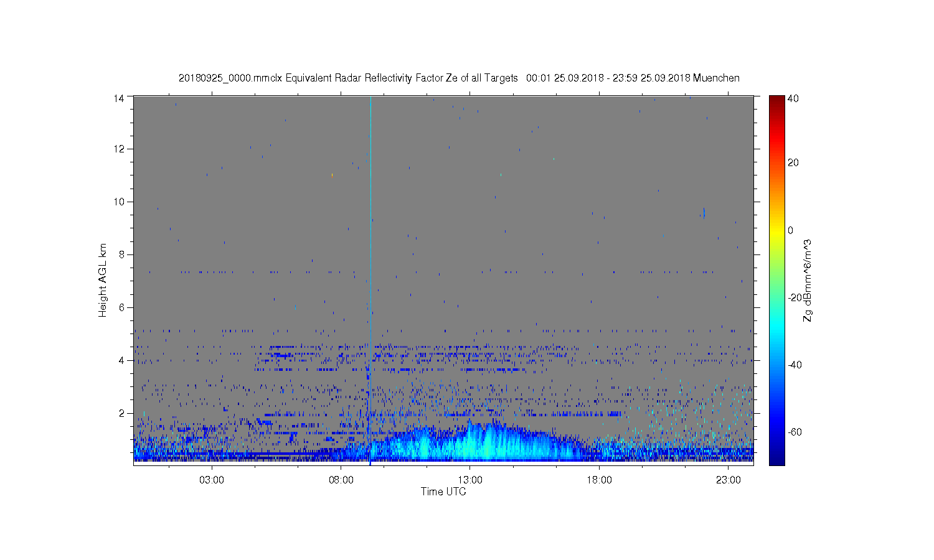
Task: Click the thin vertical line near 09:00
Action: [x=370, y=280]
